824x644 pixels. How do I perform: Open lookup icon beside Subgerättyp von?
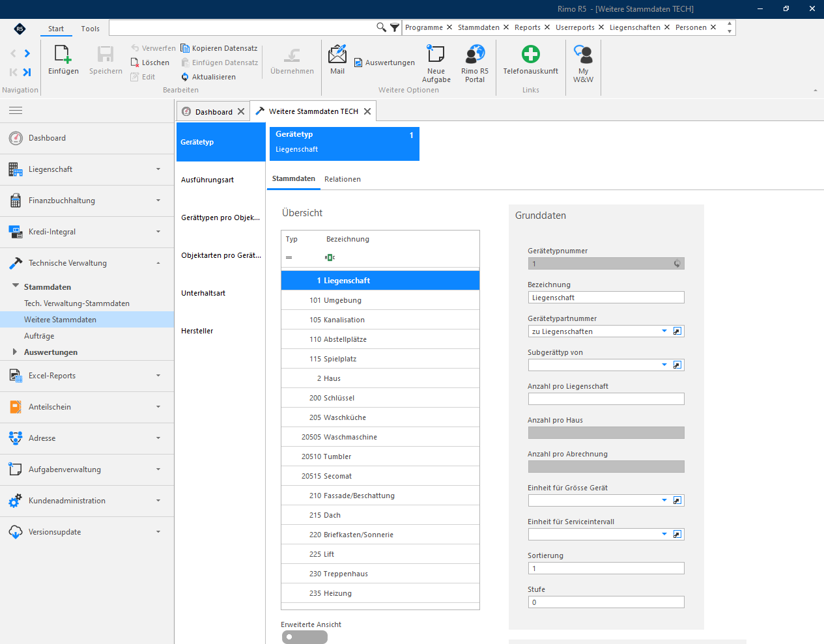pos(677,365)
